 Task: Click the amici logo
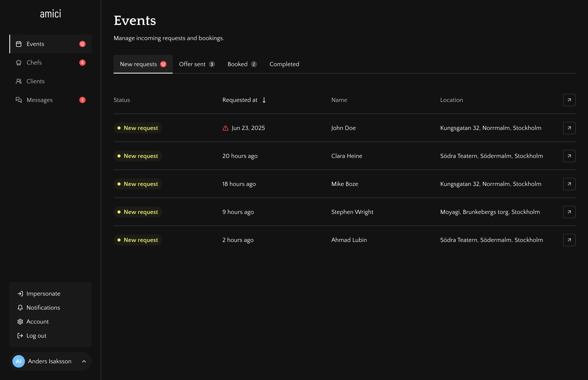[x=51, y=14]
